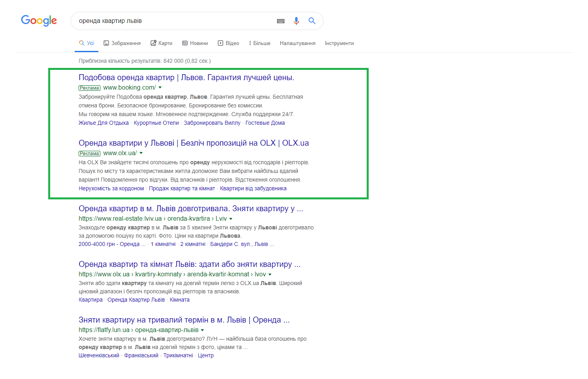The height and width of the screenshot is (379, 588).
Task: Select the Усі tab
Action: coord(87,43)
